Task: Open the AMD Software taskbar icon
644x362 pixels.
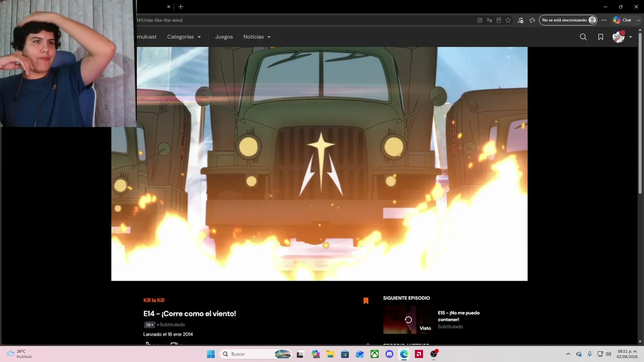Action: click(419, 354)
